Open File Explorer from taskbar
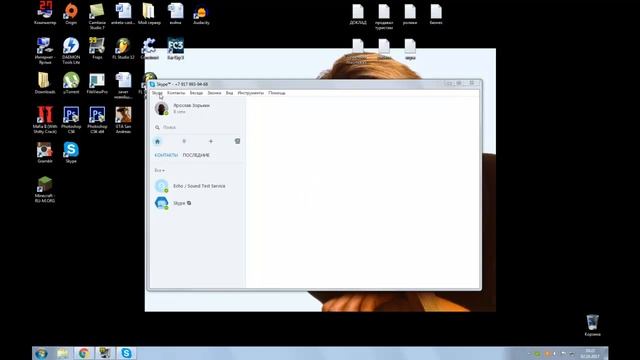This screenshot has width=640, height=360. pos(62,353)
